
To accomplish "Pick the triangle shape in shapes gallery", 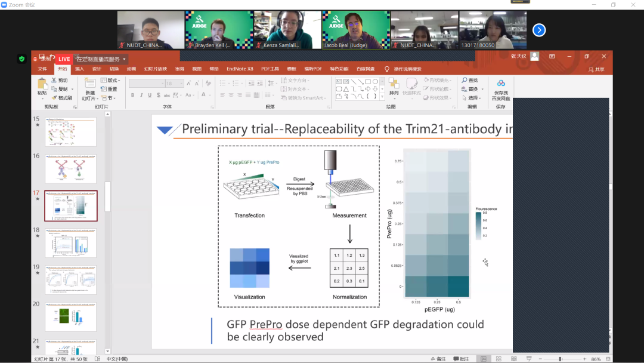I will pos(346,89).
